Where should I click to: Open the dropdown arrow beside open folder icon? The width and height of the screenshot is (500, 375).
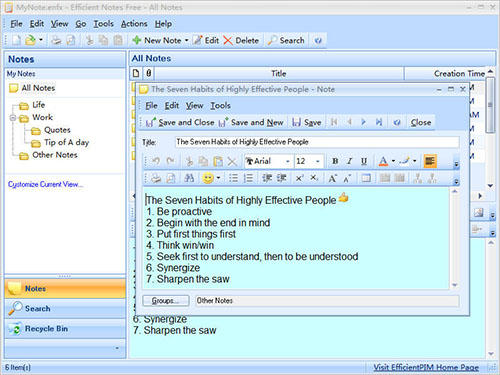click(x=41, y=40)
